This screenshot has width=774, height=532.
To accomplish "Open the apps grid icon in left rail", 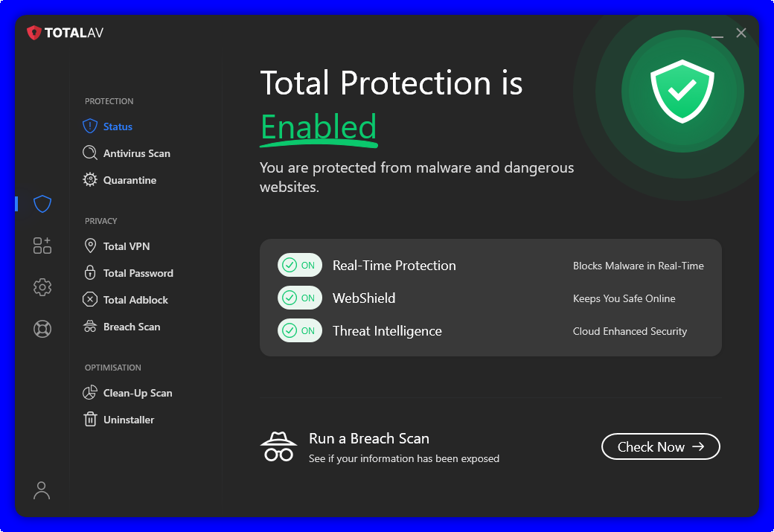I will point(42,246).
